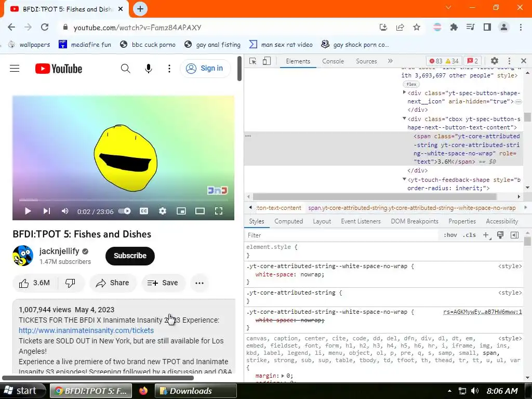Image resolution: width=532 pixels, height=399 pixels.
Task: Skip to next video
Action: [x=46, y=211]
